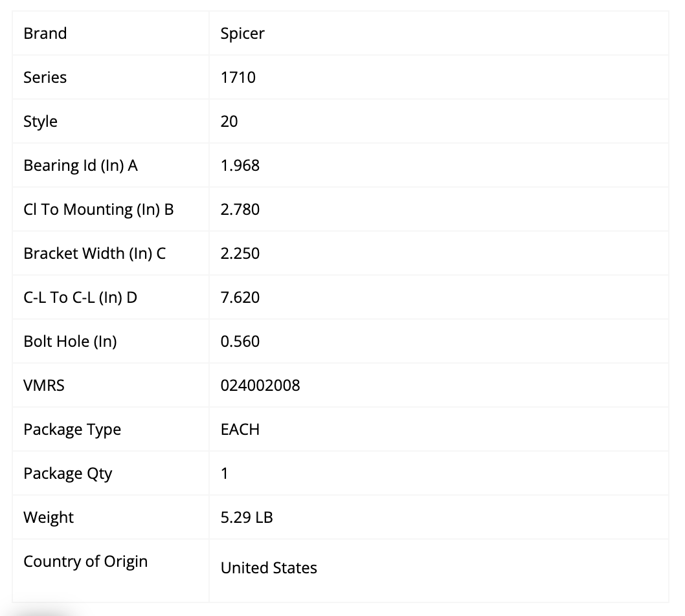The width and height of the screenshot is (685, 616).
Task: Select the bolt hole value 0.560
Action: 240,342
